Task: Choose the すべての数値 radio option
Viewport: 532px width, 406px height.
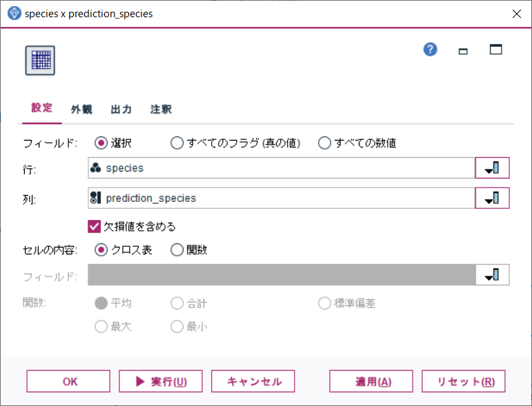Action: pyautogui.click(x=324, y=143)
